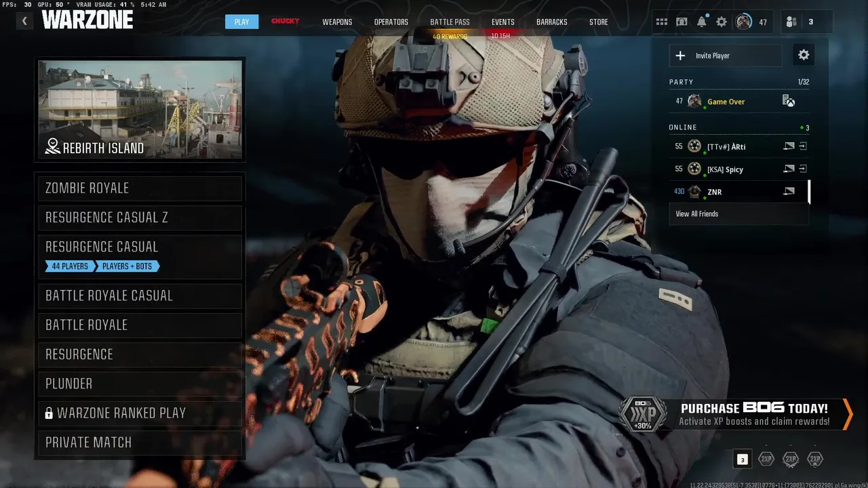Screen dimensions: 868x488
Task: Join Spicy using the join arrow icon
Action: tap(803, 169)
